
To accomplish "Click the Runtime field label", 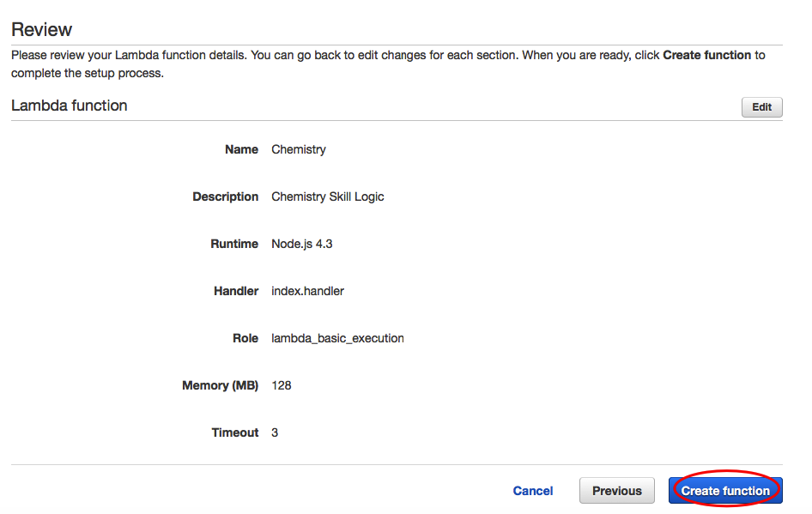I will click(x=234, y=244).
